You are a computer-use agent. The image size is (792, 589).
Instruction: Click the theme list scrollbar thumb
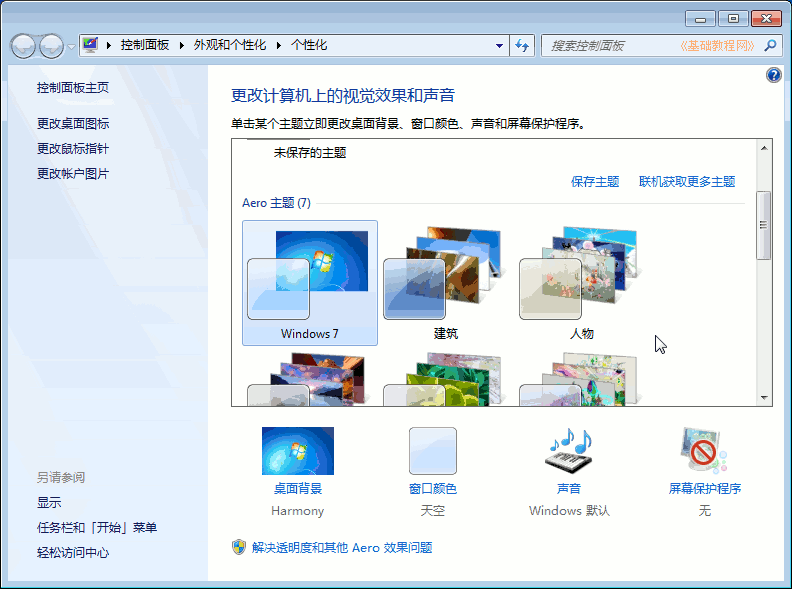pyautogui.click(x=764, y=225)
